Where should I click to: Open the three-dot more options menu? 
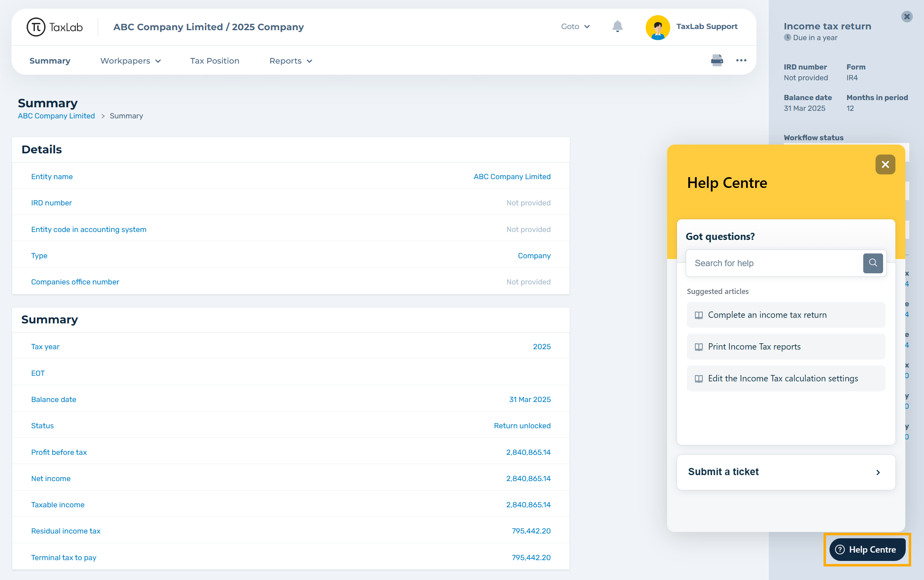(x=741, y=60)
